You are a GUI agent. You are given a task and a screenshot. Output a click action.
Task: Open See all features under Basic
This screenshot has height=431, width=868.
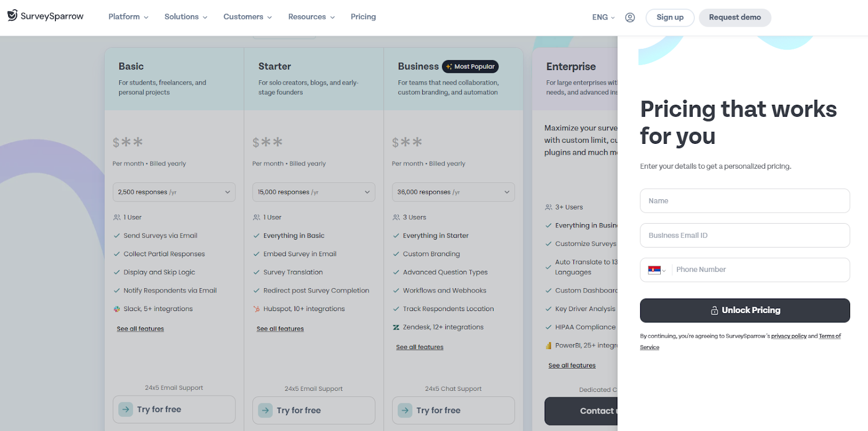coord(140,329)
